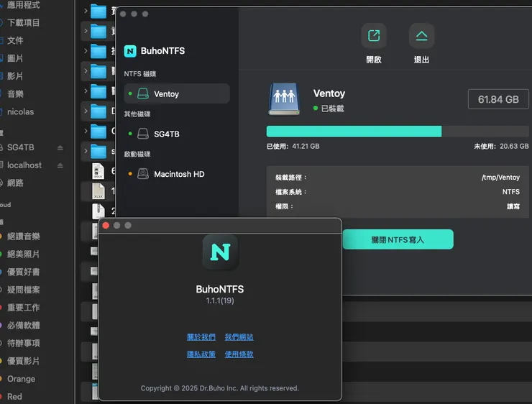Image resolution: width=532 pixels, height=404 pixels.
Task: Click the ZIP archive file icon in Finder list
Action: point(98,211)
